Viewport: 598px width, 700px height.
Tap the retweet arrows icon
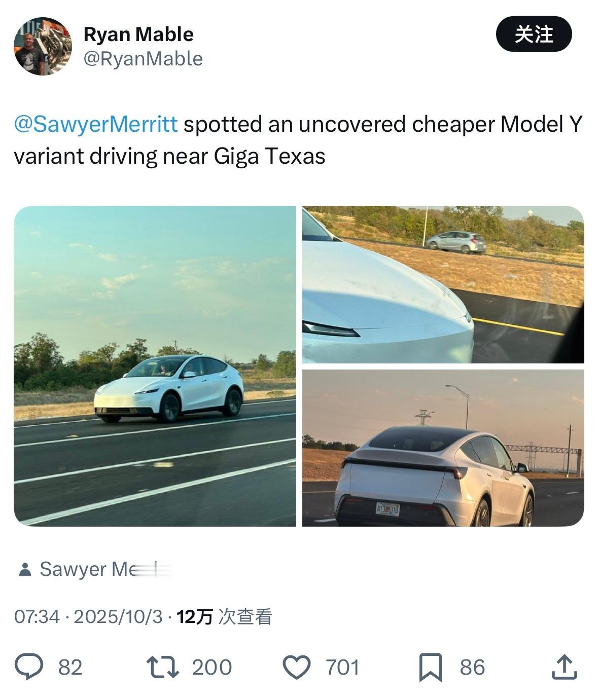coord(162,667)
